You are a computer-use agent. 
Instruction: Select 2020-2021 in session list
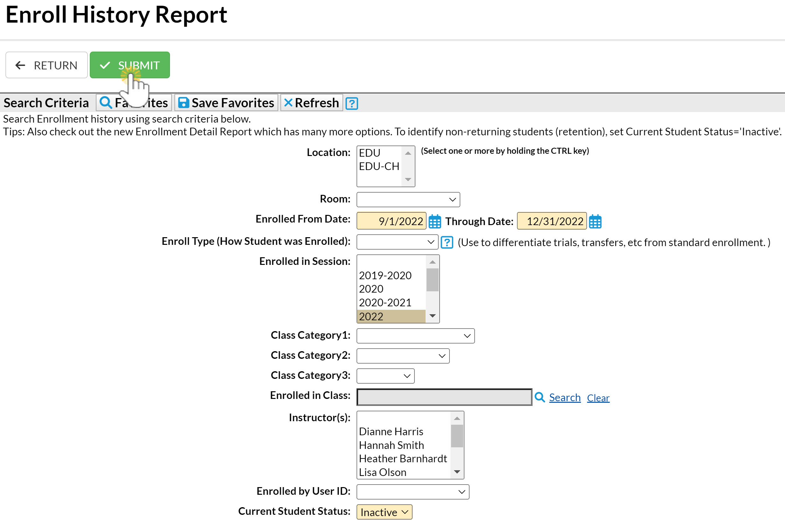(x=385, y=303)
